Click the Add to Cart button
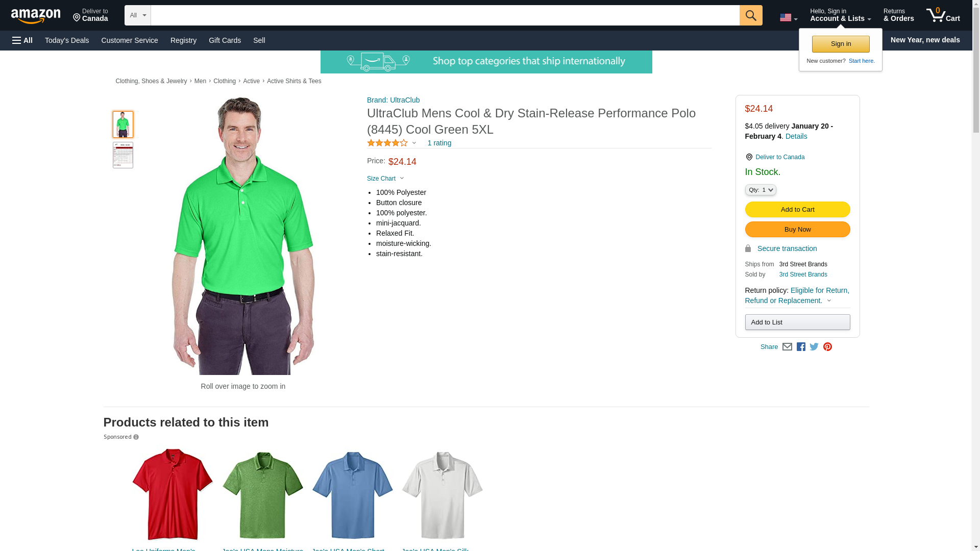 point(797,210)
